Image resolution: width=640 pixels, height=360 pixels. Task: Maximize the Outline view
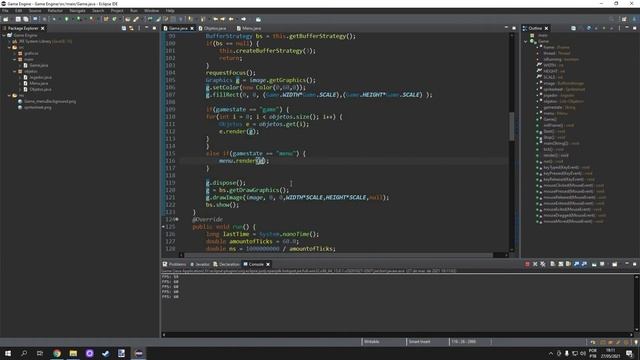[634, 28]
